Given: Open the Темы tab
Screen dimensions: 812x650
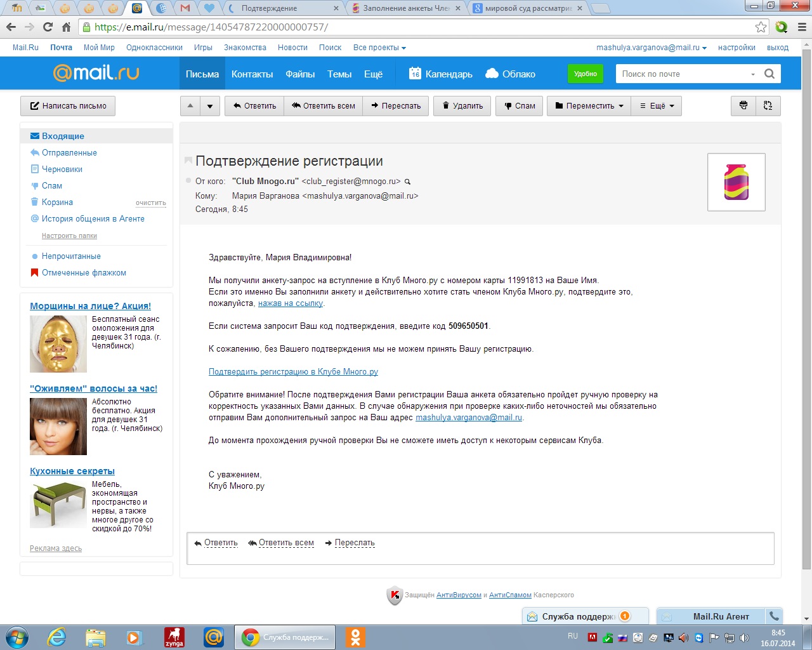Looking at the screenshot, I should 339,74.
